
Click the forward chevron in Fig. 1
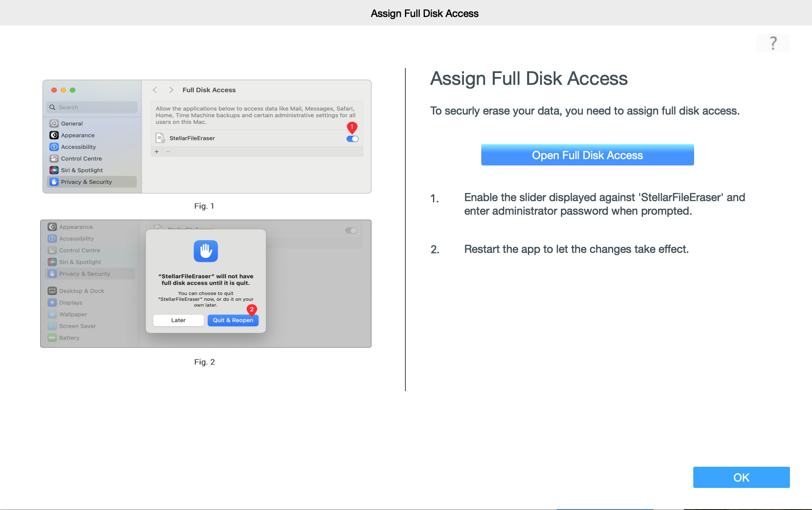tap(171, 90)
